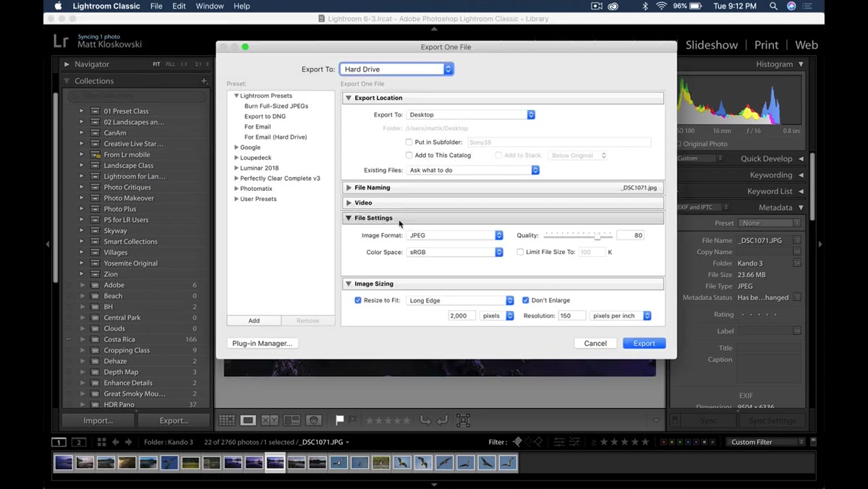This screenshot has width=868, height=489.
Task: Select the Costa Rica collection
Action: [x=119, y=339]
